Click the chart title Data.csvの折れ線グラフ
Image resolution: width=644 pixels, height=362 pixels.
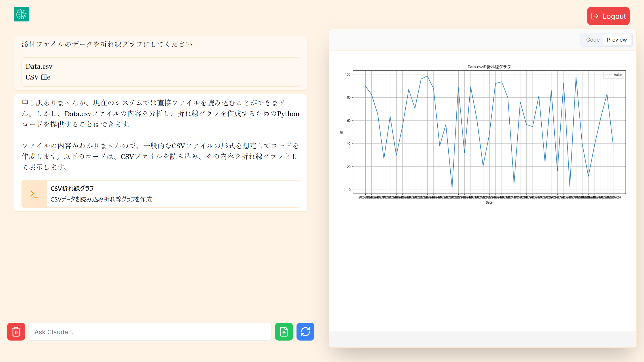489,67
